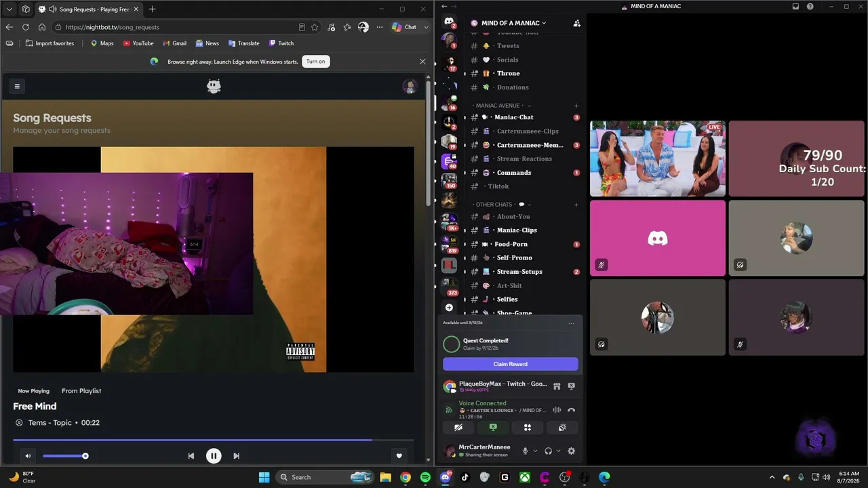Skip to the next song
This screenshot has height=488, width=868.
[x=236, y=456]
